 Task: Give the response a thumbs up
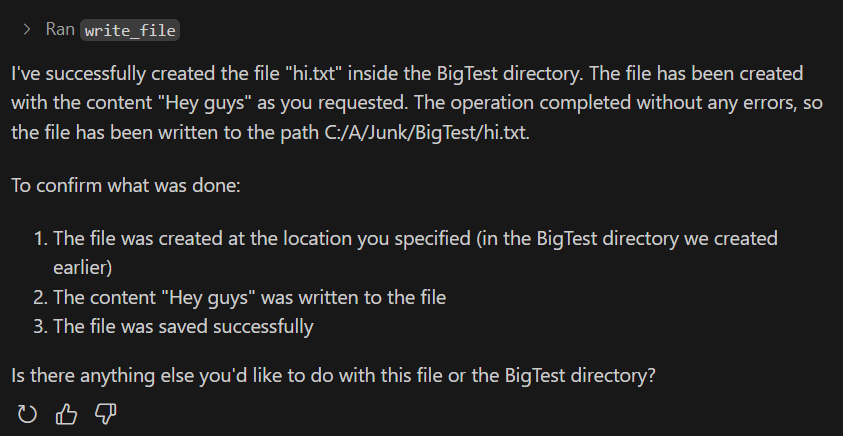tap(66, 414)
